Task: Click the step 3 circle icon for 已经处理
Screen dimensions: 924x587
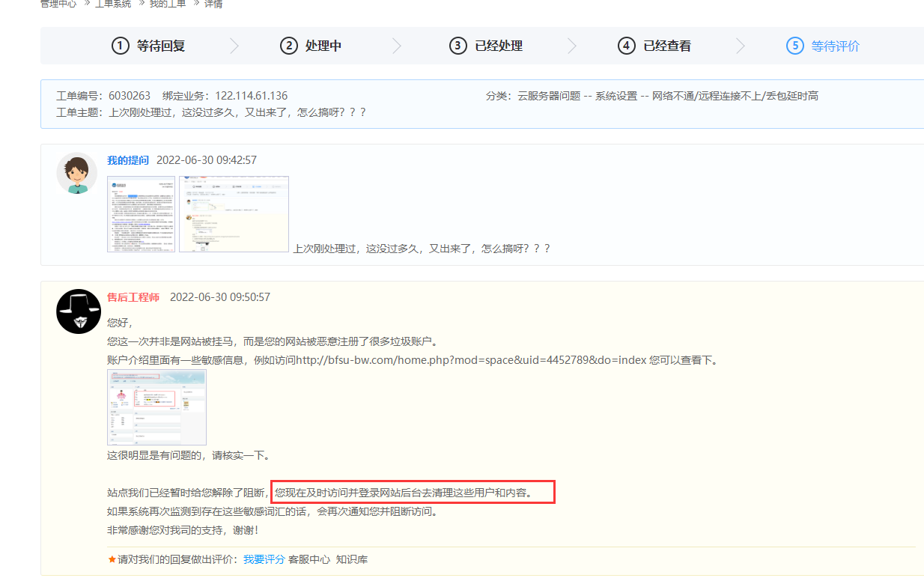Action: pos(458,46)
